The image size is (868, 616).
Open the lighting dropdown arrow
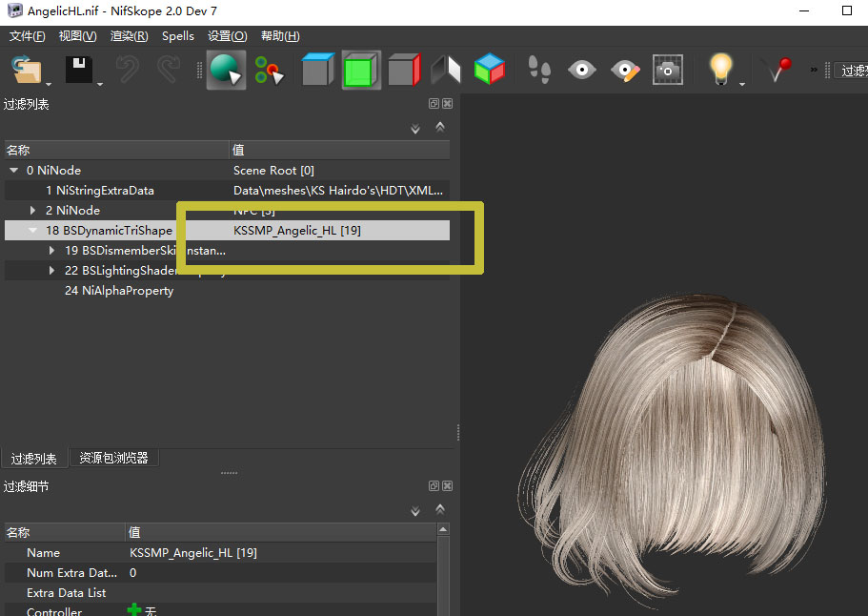click(742, 84)
